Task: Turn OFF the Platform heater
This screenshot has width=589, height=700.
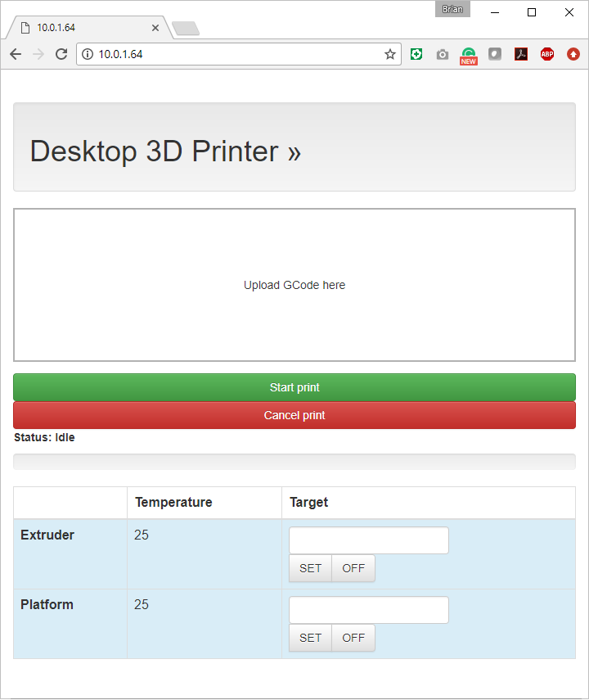Action: pyautogui.click(x=353, y=638)
